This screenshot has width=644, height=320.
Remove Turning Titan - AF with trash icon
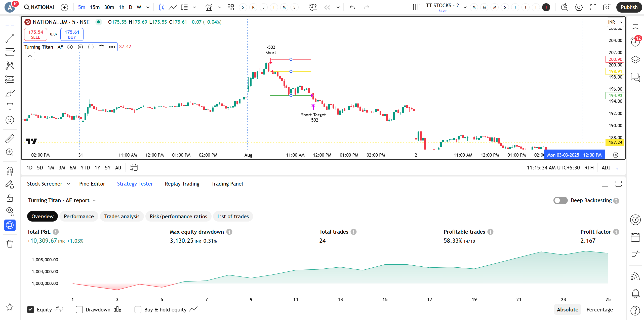[101, 47]
